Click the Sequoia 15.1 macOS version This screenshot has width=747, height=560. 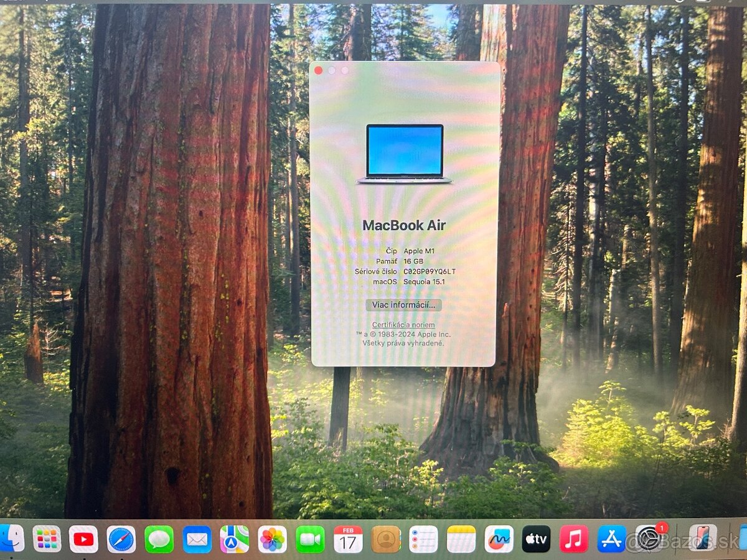[425, 281]
